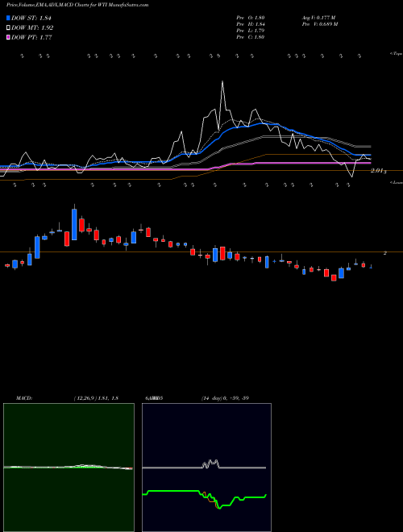Screen dimensions: 403x532
Task: Click the '<Lows' label
Action: [396, 182]
